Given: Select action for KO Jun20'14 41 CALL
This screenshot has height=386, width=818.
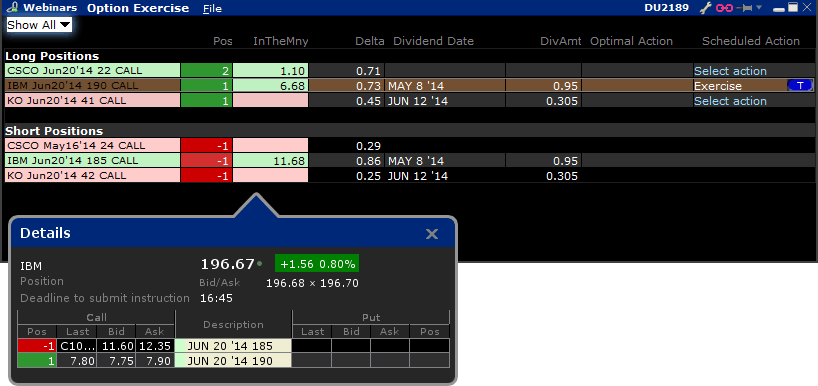Looking at the screenshot, I should click(730, 101).
